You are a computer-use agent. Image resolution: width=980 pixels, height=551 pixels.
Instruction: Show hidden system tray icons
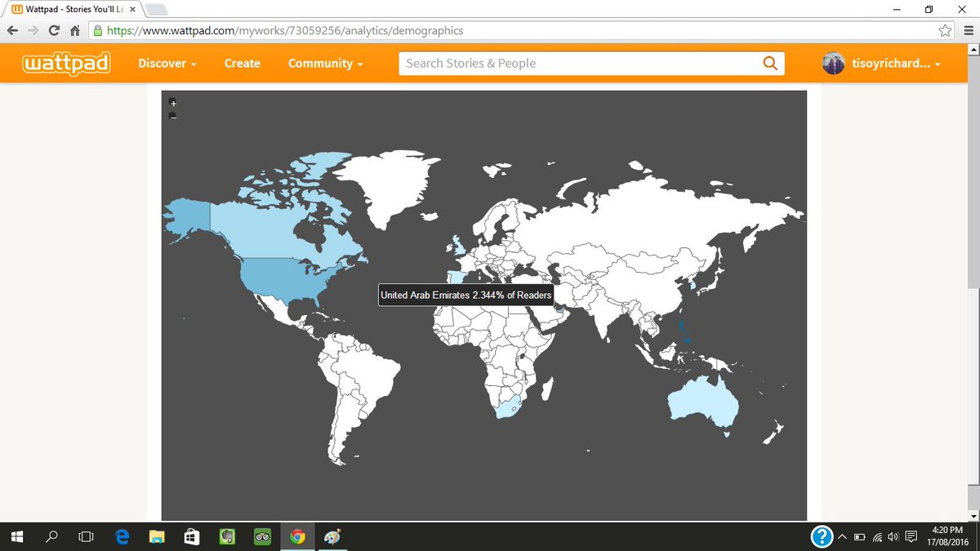(x=842, y=536)
